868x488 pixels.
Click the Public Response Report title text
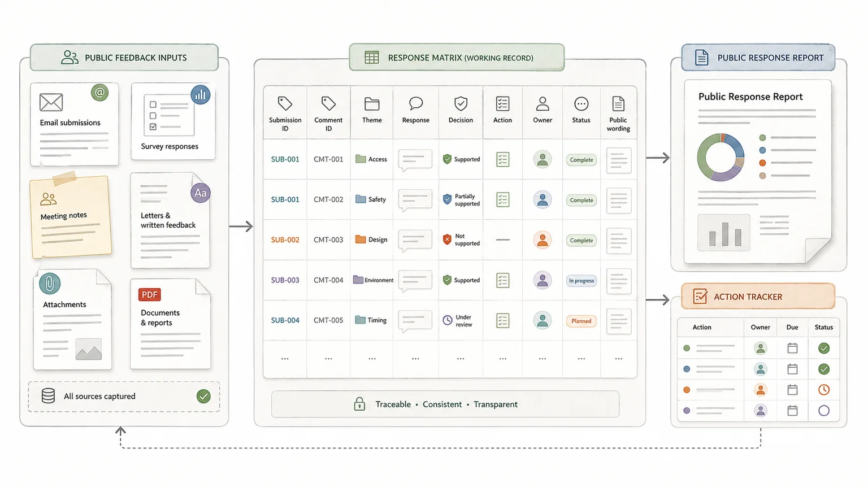[x=750, y=97]
